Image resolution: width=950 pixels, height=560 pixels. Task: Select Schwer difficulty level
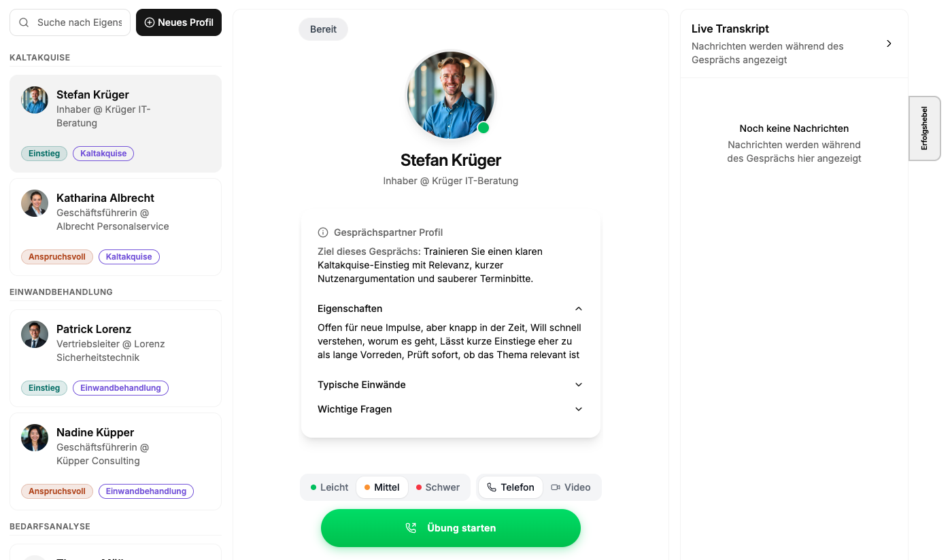pos(438,487)
